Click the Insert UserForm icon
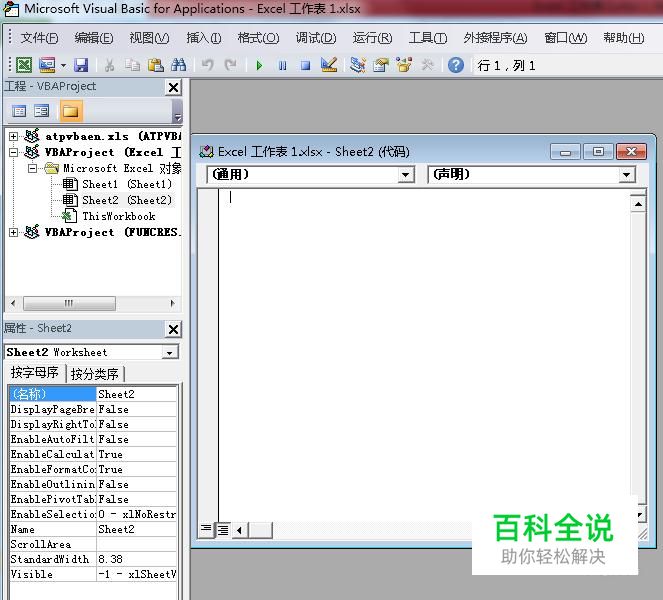The image size is (663, 600). pyautogui.click(x=47, y=65)
